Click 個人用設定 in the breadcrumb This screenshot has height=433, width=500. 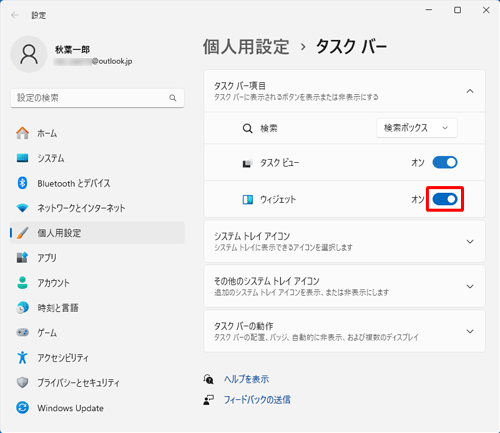(x=246, y=46)
